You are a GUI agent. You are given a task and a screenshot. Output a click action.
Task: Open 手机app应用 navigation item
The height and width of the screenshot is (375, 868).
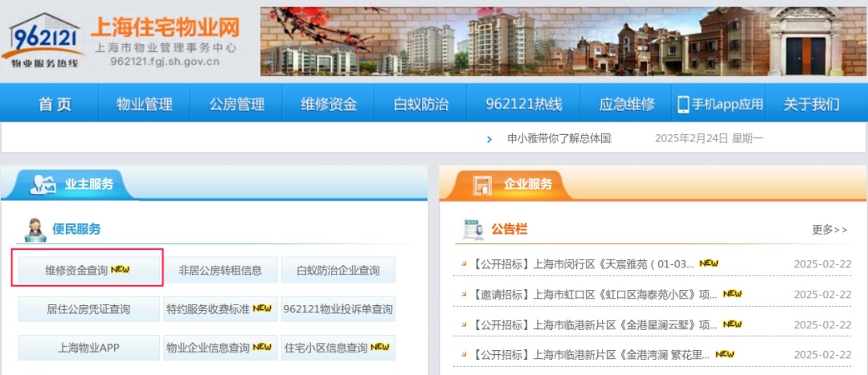[x=719, y=104]
